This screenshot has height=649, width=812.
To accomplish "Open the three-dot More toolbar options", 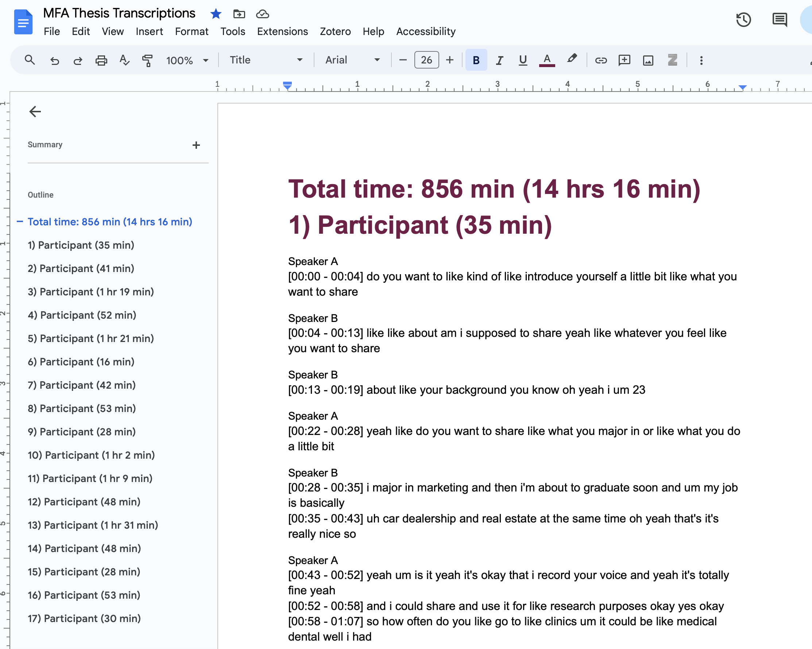I will [701, 60].
